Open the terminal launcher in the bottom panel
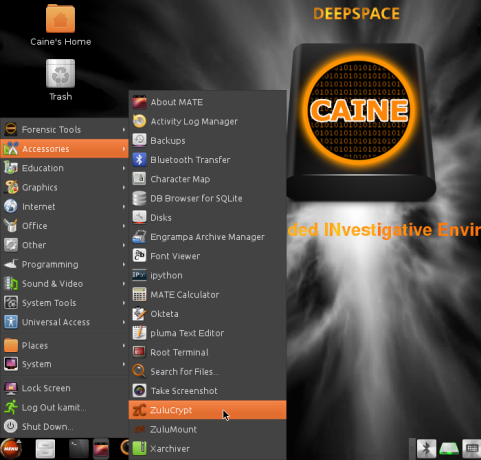The width and height of the screenshot is (481, 460). (x=79, y=448)
